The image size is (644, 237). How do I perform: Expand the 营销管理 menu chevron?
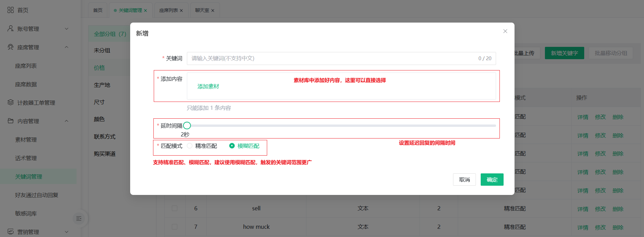tap(67, 232)
